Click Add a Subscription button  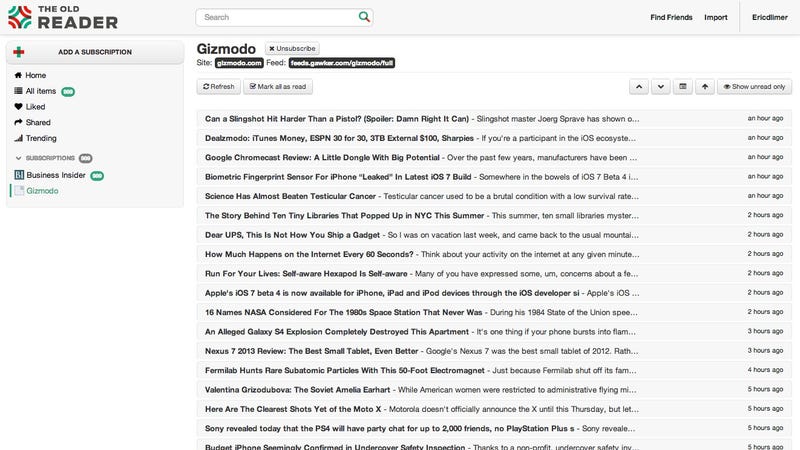[x=95, y=52]
